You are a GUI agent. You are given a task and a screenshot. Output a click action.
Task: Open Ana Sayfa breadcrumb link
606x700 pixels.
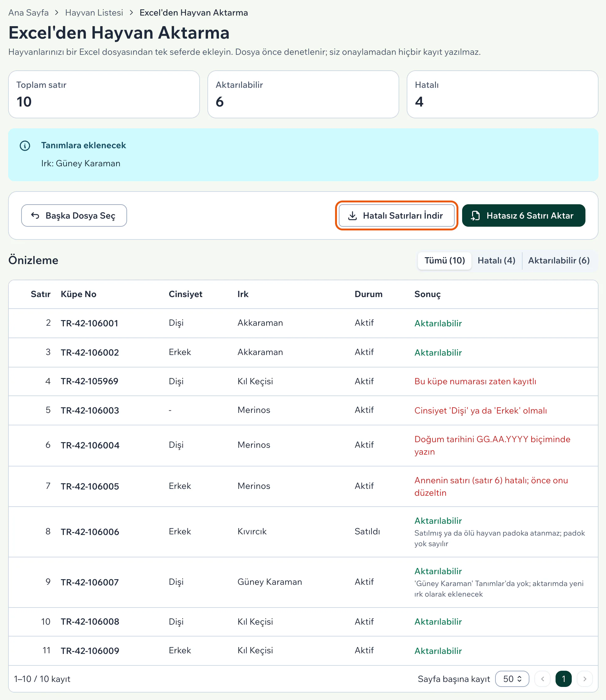[x=28, y=12]
